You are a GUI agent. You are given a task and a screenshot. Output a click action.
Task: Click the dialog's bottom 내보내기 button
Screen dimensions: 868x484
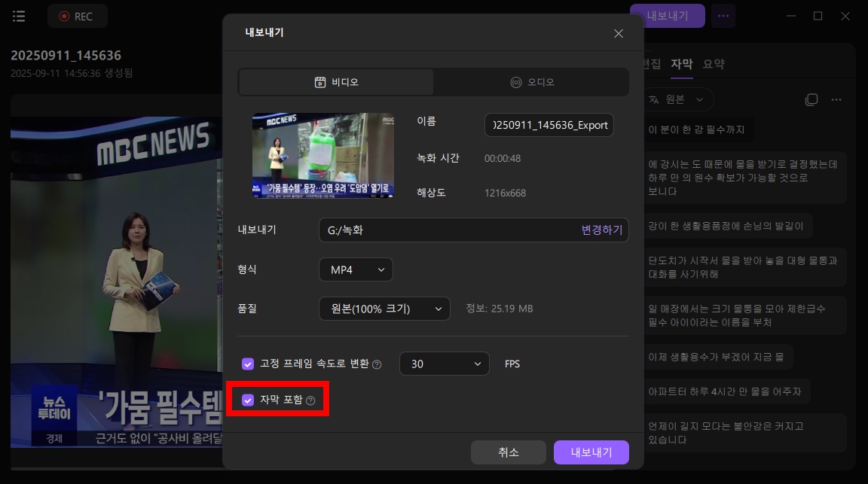591,452
